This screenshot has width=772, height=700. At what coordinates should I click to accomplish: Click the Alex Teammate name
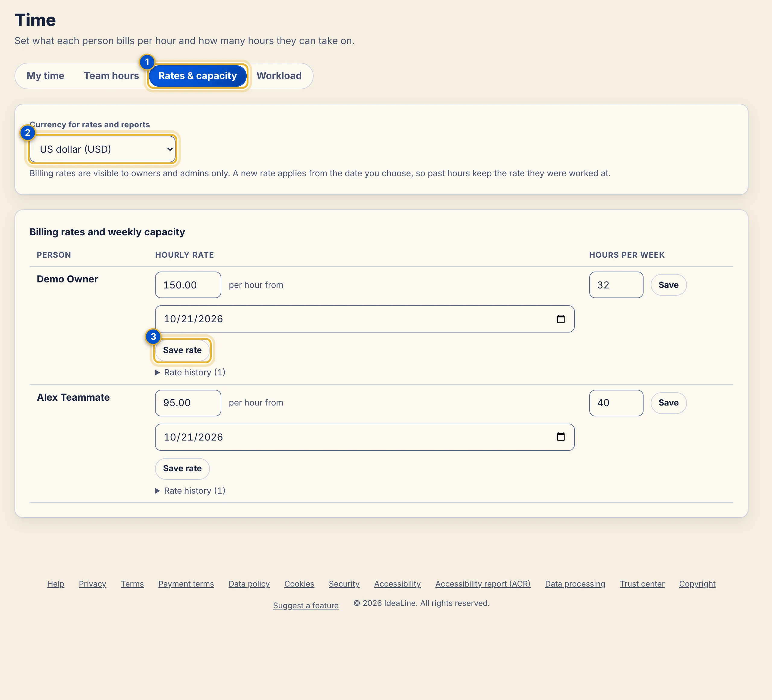coord(73,397)
